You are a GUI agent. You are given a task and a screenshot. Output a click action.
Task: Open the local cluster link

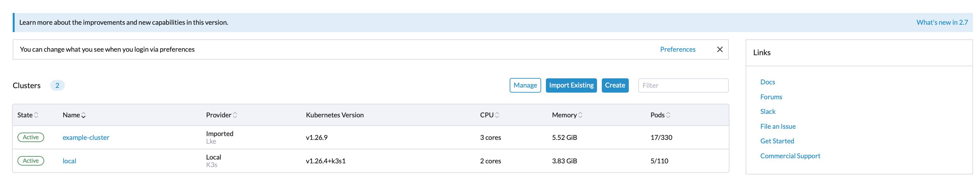[x=69, y=161]
